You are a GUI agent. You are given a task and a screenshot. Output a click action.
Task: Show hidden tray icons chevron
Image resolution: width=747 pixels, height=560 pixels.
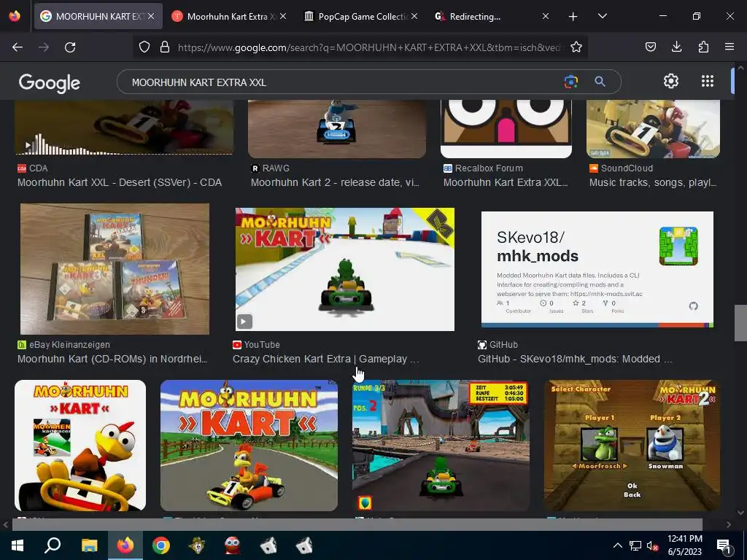[x=617, y=545]
